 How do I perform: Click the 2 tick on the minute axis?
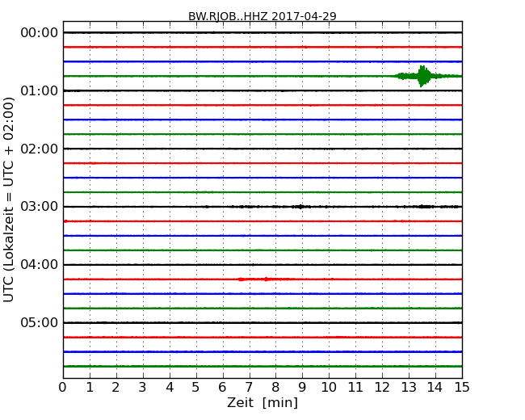point(116,388)
